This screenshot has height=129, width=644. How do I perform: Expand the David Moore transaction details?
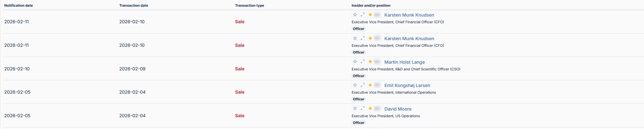coord(362,109)
